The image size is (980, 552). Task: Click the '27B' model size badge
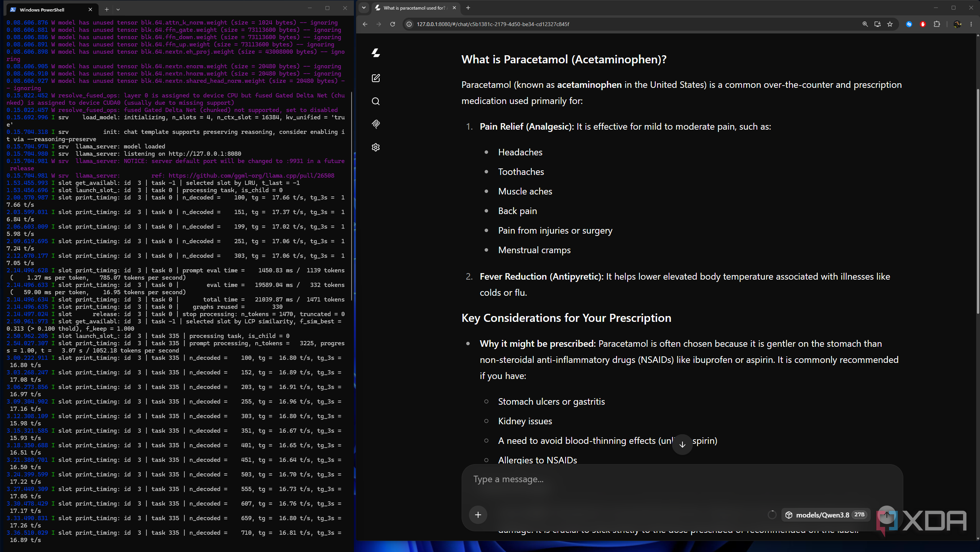[859, 515]
